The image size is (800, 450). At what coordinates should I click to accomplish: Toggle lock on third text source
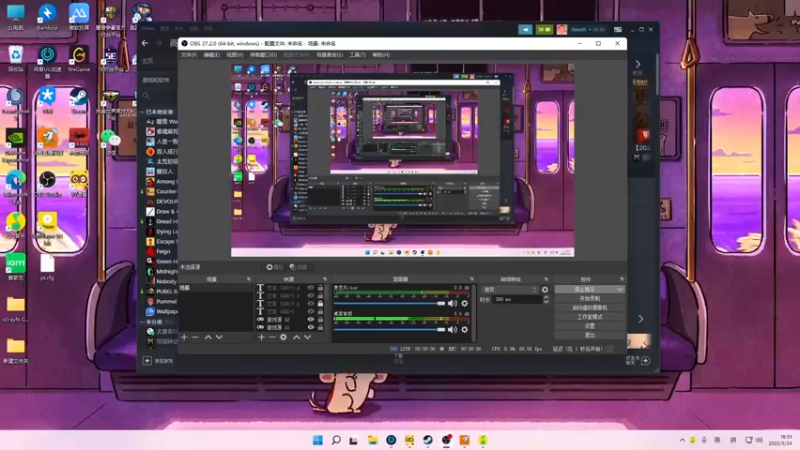(320, 304)
